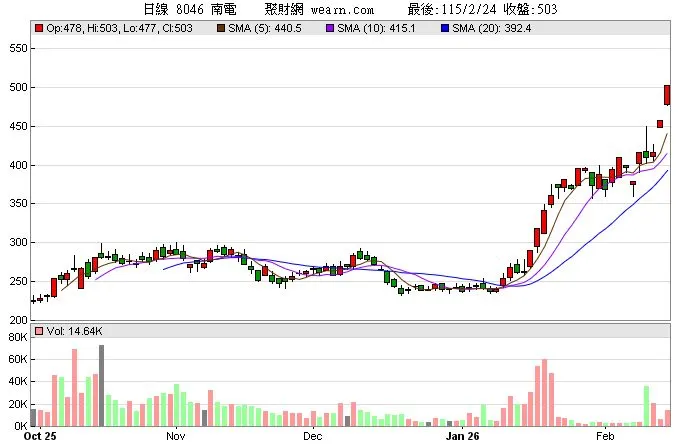Click the tallest gray volume bar above 70K
Image resolution: width=700 pixels, height=447 pixels.
coord(101,385)
